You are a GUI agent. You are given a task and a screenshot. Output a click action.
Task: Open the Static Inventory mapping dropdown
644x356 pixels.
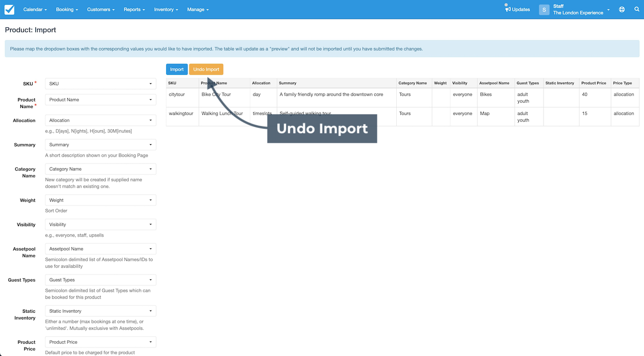tap(100, 311)
